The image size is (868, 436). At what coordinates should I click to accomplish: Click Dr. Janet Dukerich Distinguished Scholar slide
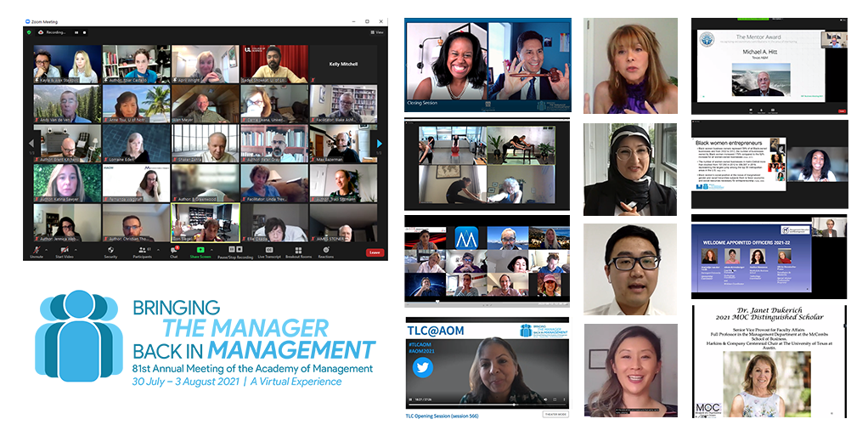pyautogui.click(x=769, y=361)
